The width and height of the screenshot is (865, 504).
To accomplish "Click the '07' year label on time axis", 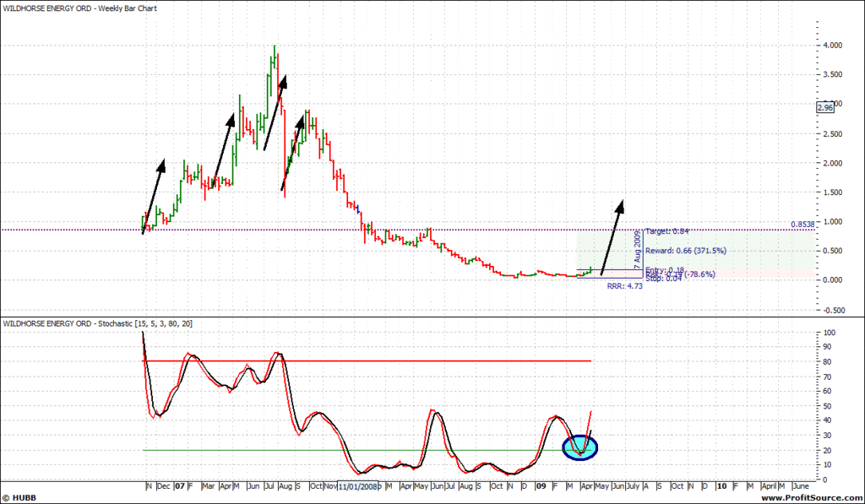I will (180, 486).
